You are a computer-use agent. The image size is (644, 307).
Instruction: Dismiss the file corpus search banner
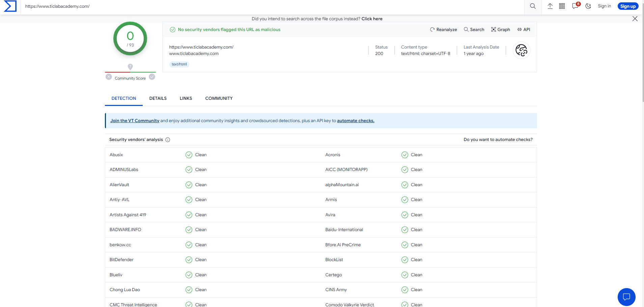click(x=635, y=19)
